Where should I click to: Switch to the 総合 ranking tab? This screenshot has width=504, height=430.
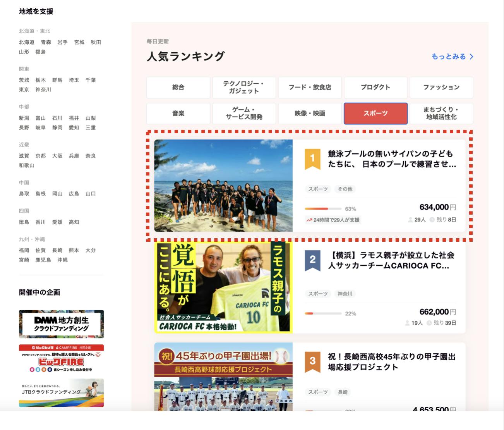pyautogui.click(x=178, y=87)
